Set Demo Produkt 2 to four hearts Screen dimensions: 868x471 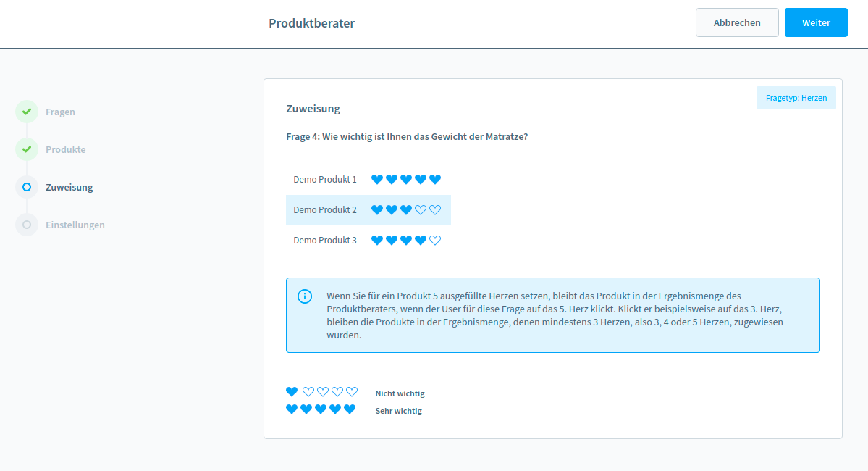(x=421, y=210)
